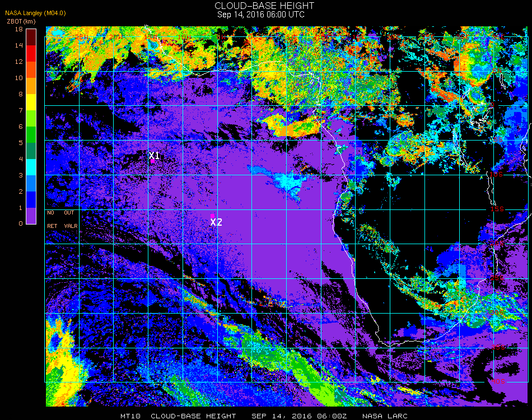
Task: Select the orange 8–10 km legend swatch
Action: [31, 86]
